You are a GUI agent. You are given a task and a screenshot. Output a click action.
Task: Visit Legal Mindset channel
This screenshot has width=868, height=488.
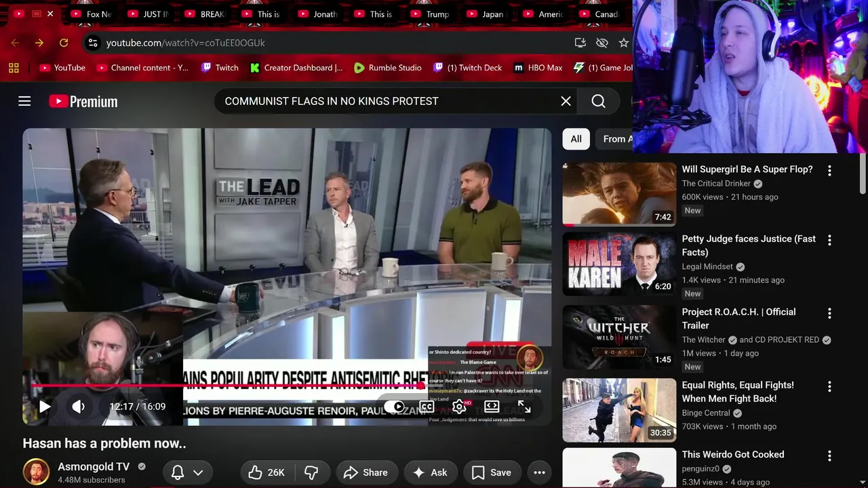707,266
